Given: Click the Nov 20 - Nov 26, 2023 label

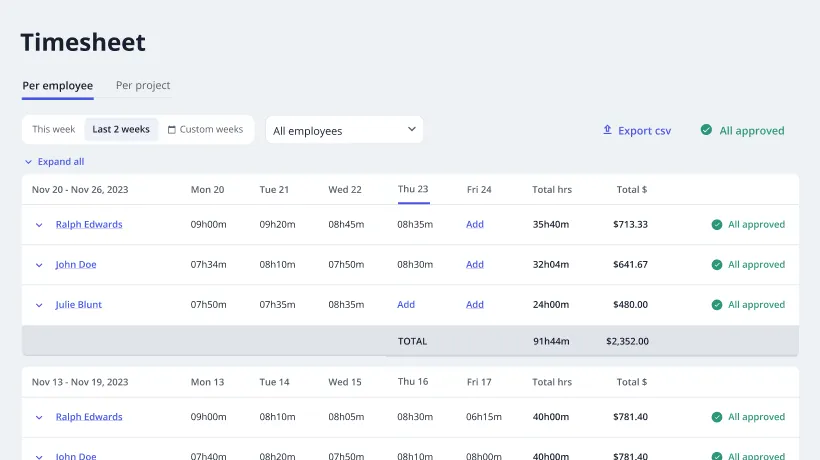Looking at the screenshot, I should [x=80, y=190].
